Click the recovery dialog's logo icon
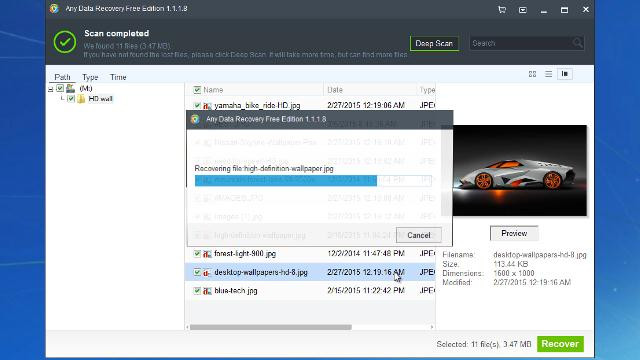This screenshot has height=360, width=640. point(195,119)
